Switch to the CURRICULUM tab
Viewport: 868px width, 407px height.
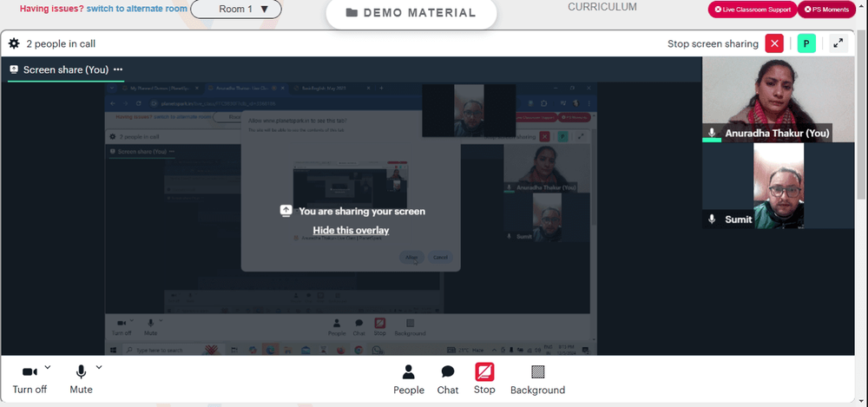602,7
